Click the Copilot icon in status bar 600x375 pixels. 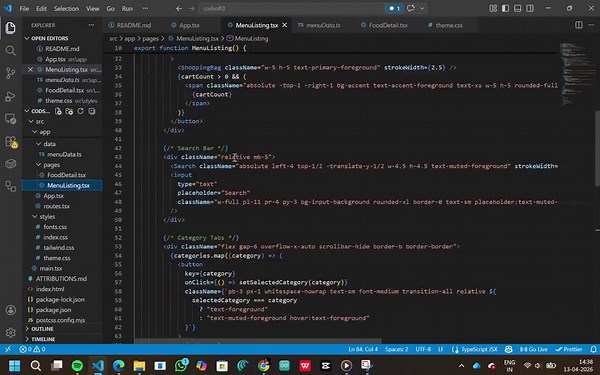508,349
